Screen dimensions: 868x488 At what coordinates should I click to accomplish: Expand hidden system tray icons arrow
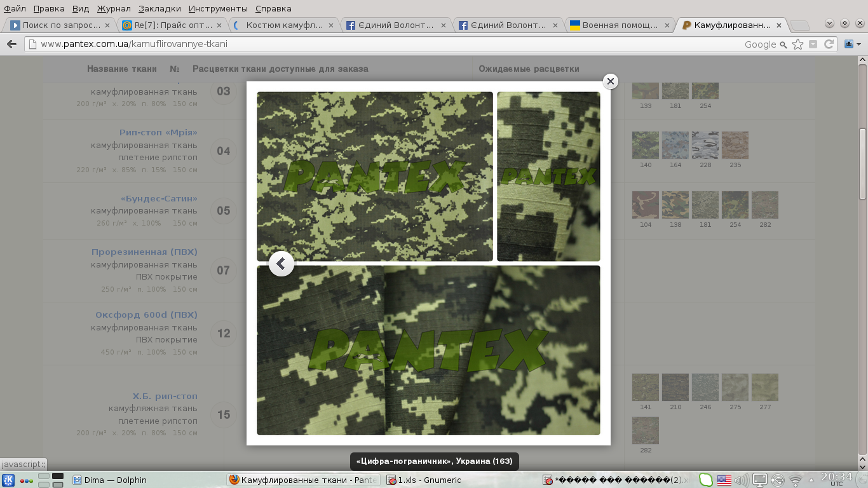tap(811, 481)
